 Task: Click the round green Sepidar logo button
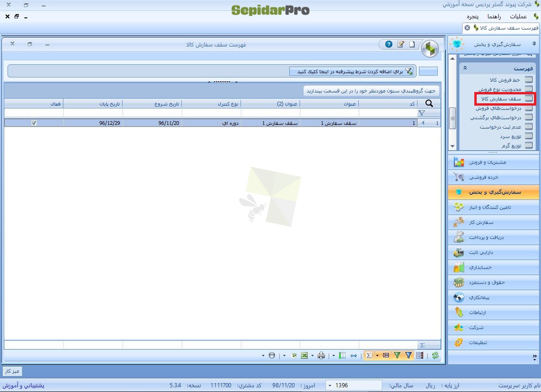point(430,49)
